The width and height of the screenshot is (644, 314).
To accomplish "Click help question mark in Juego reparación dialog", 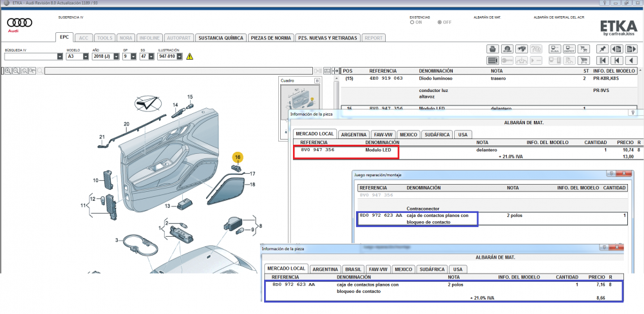I will pos(611,174).
